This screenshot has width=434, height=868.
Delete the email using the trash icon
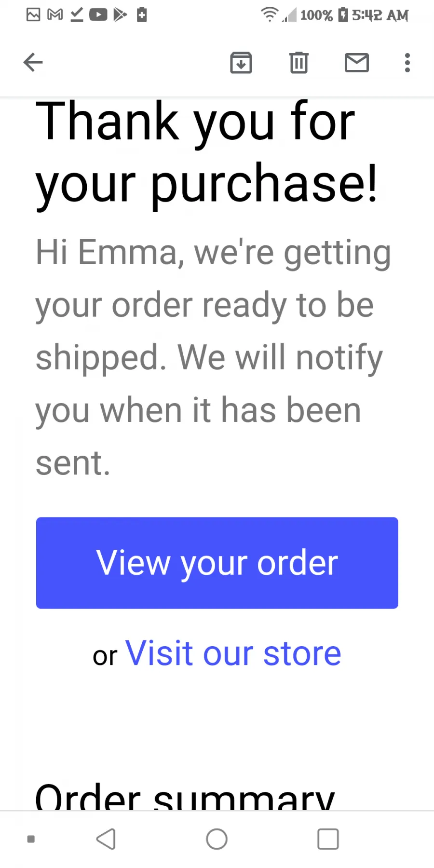(299, 63)
